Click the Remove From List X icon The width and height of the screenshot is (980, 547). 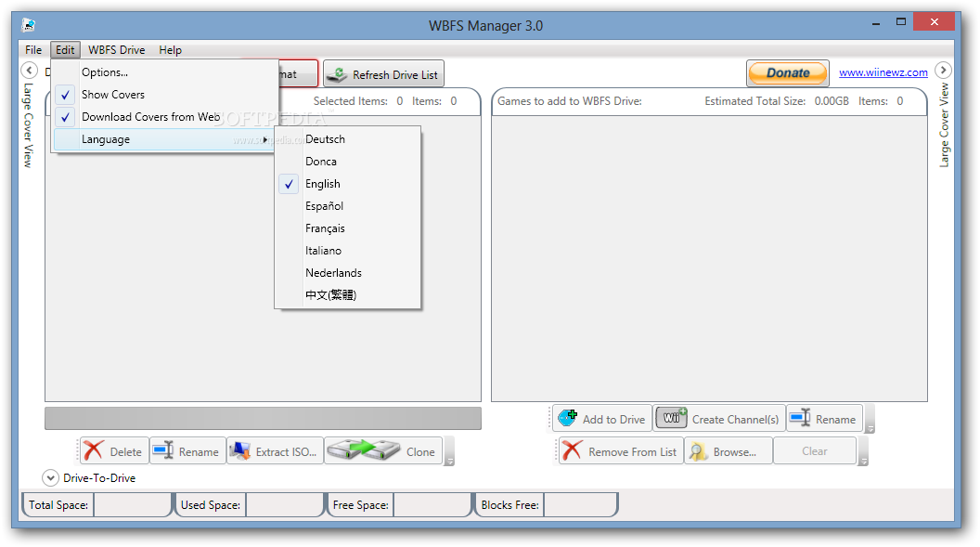(x=572, y=450)
